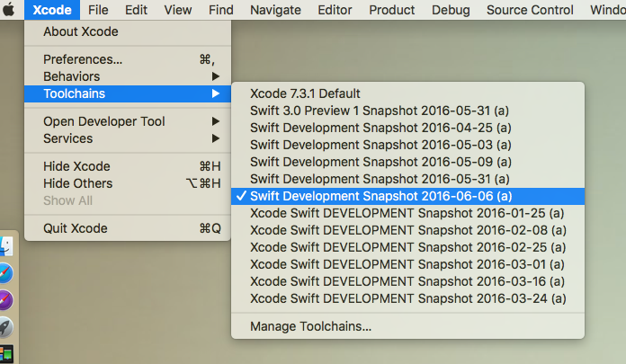The height and width of the screenshot is (364, 626).
Task: Select Xcode Swift DEVELOPMENT Snapshot 2016-01-25 (a)
Action: [407, 213]
